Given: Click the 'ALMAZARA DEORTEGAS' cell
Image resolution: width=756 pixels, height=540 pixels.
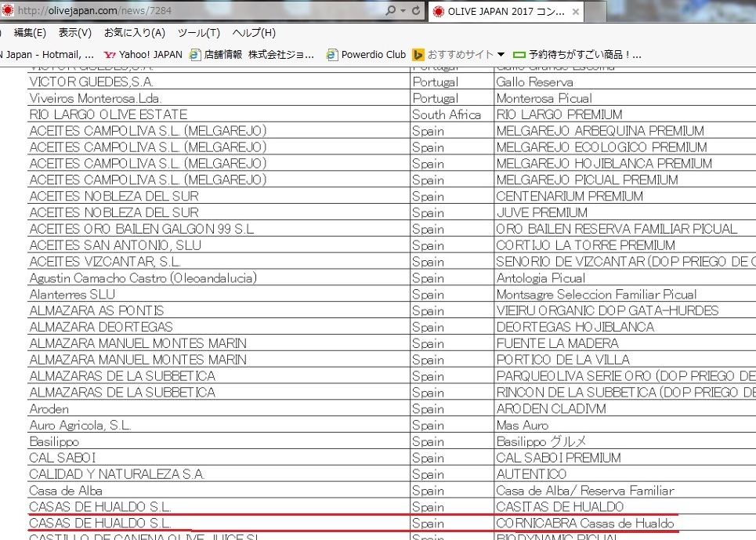Looking at the screenshot, I should (219, 328).
